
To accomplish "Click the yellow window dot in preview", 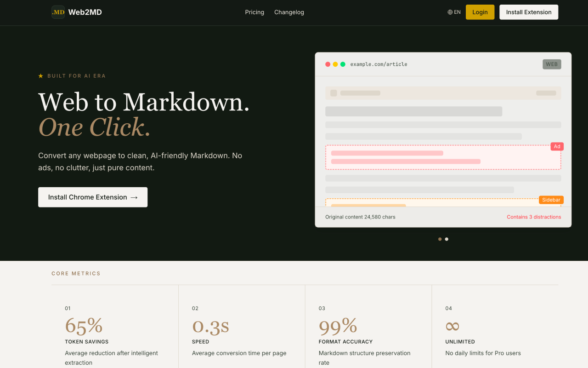I will (335, 64).
